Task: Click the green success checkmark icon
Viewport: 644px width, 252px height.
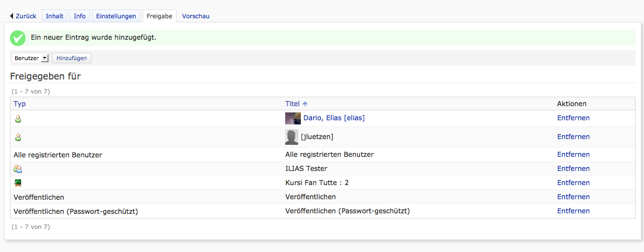Action: pyautogui.click(x=18, y=38)
